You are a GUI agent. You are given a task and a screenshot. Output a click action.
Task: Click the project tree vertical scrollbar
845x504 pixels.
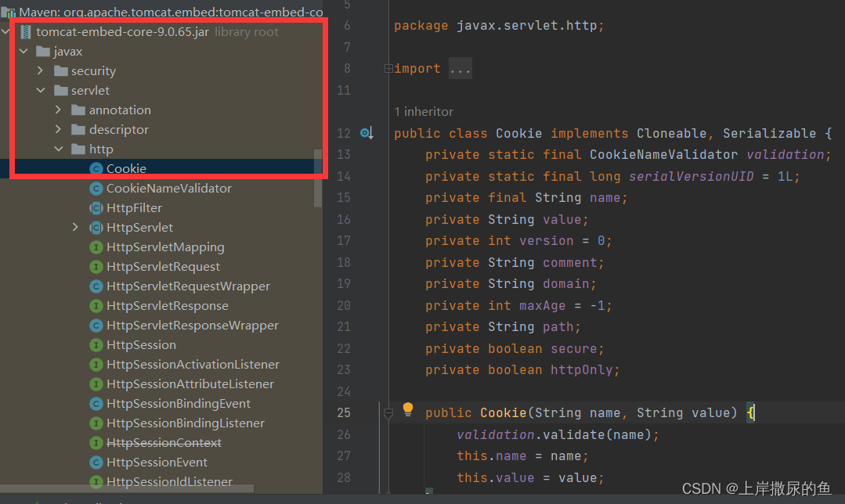[x=318, y=178]
